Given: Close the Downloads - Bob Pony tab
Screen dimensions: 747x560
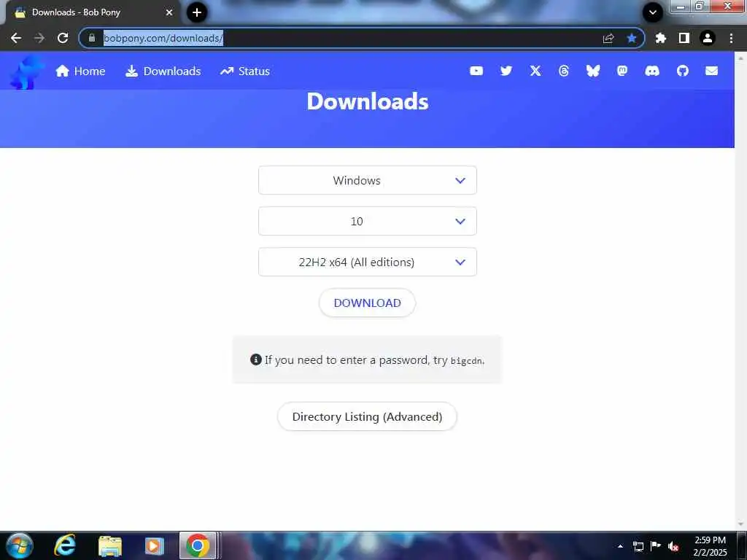Looking at the screenshot, I should click(169, 12).
